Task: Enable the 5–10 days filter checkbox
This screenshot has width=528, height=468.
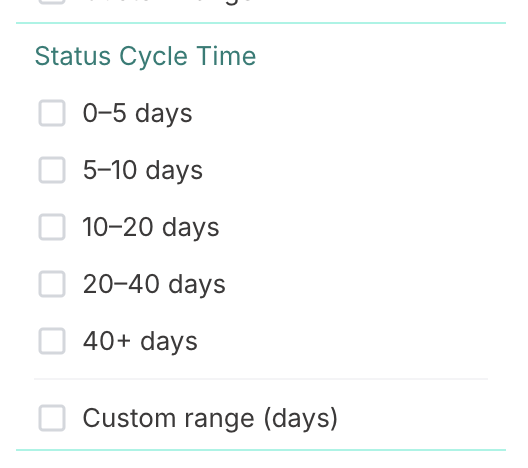Action: point(52,170)
